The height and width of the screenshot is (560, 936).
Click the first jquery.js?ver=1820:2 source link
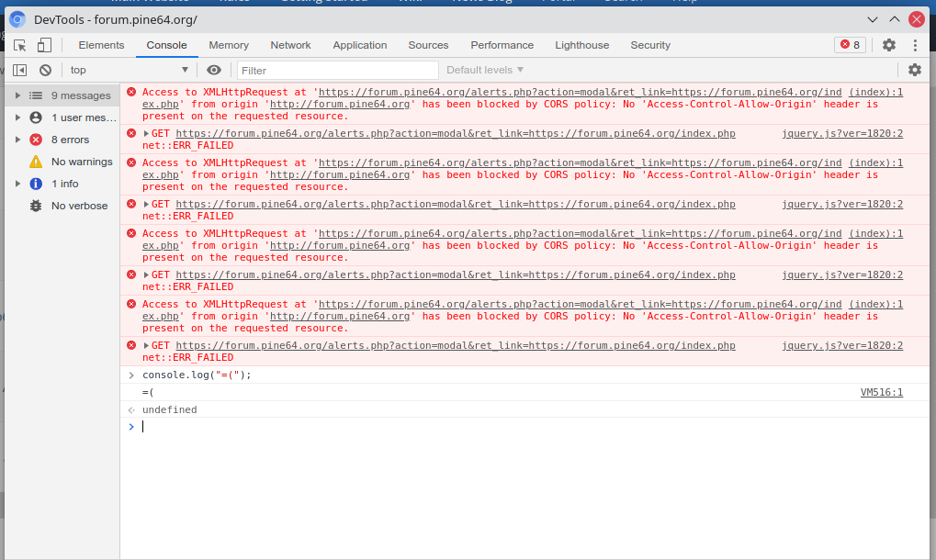841,134
